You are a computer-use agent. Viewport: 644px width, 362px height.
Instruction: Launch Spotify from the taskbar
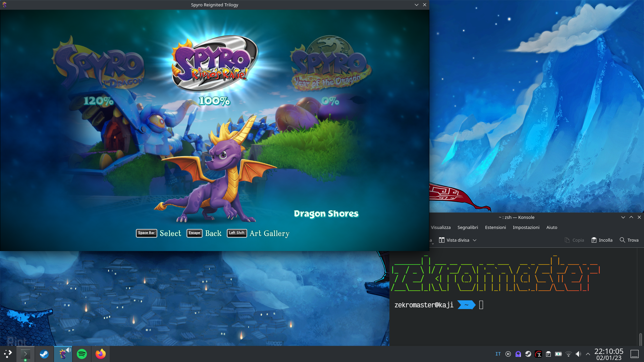pyautogui.click(x=82, y=354)
